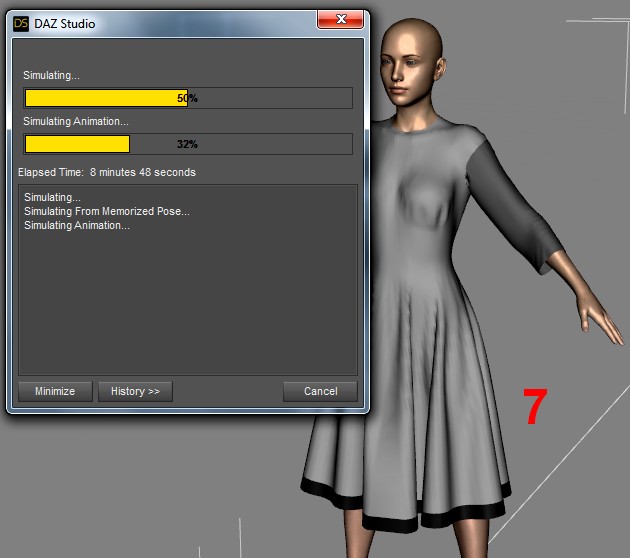Close the DAZ Studio dialog with the X button

point(341,19)
